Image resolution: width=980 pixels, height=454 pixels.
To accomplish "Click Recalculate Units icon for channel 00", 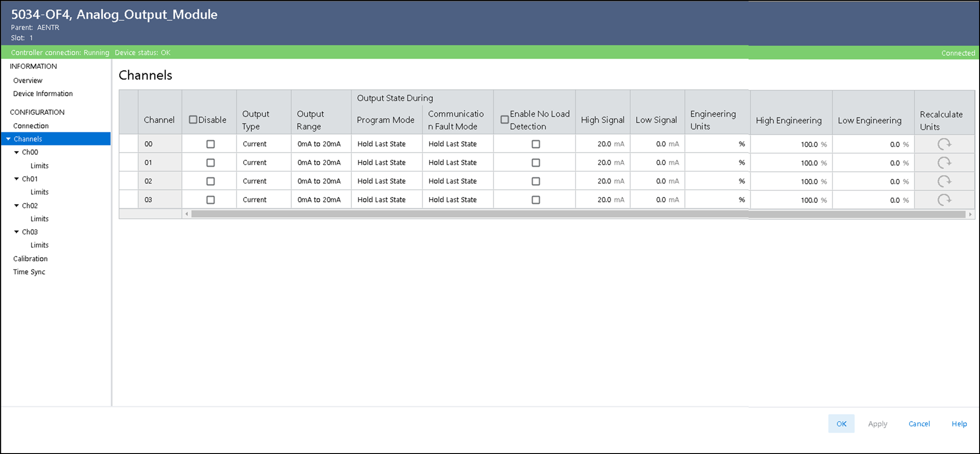I will coord(944,145).
